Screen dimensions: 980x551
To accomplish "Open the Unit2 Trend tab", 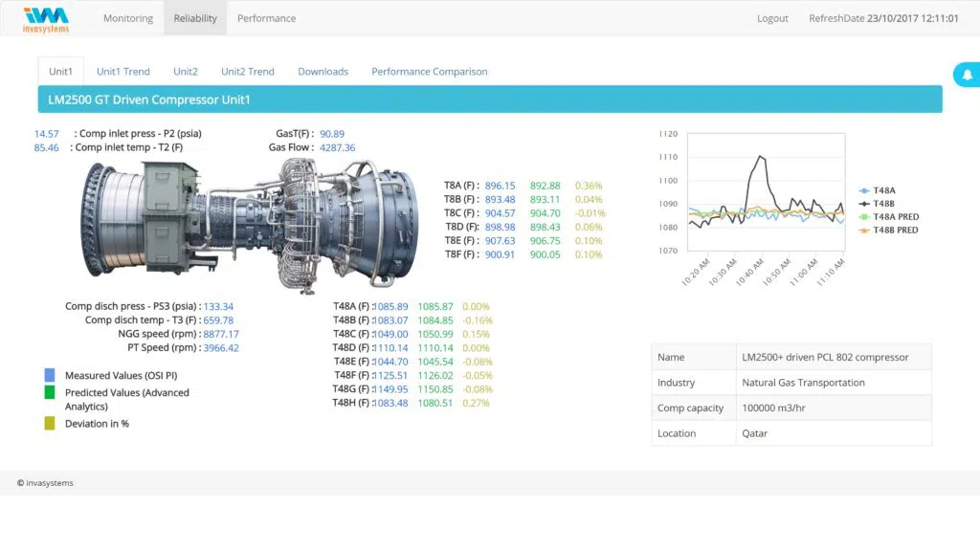I will tap(248, 71).
